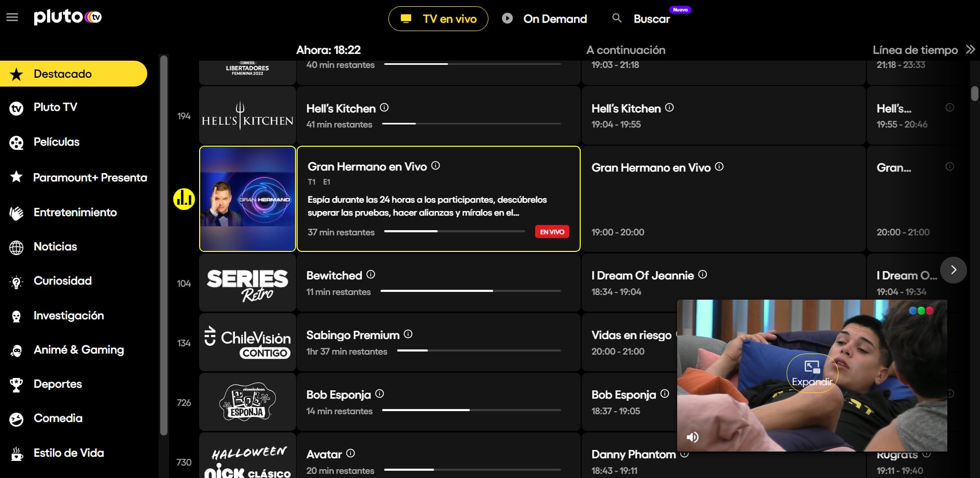Screen dimensions: 980x478
Task: Open the On Demand section
Action: pos(555,19)
